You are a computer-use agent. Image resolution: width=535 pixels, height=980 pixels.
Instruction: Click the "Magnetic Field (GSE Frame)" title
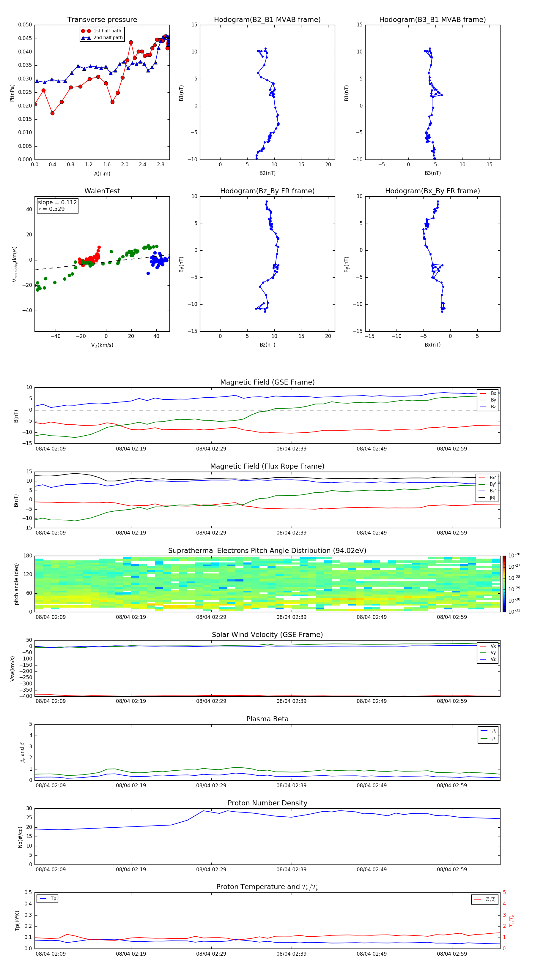(267, 382)
